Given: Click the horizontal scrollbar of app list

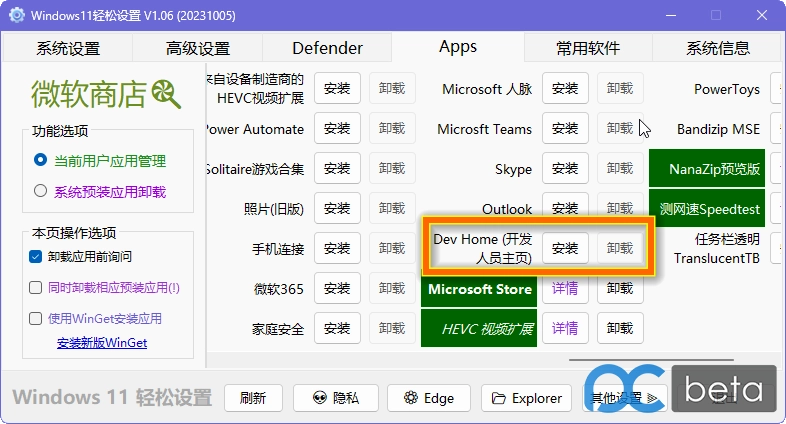Looking at the screenshot, I should (x=651, y=360).
